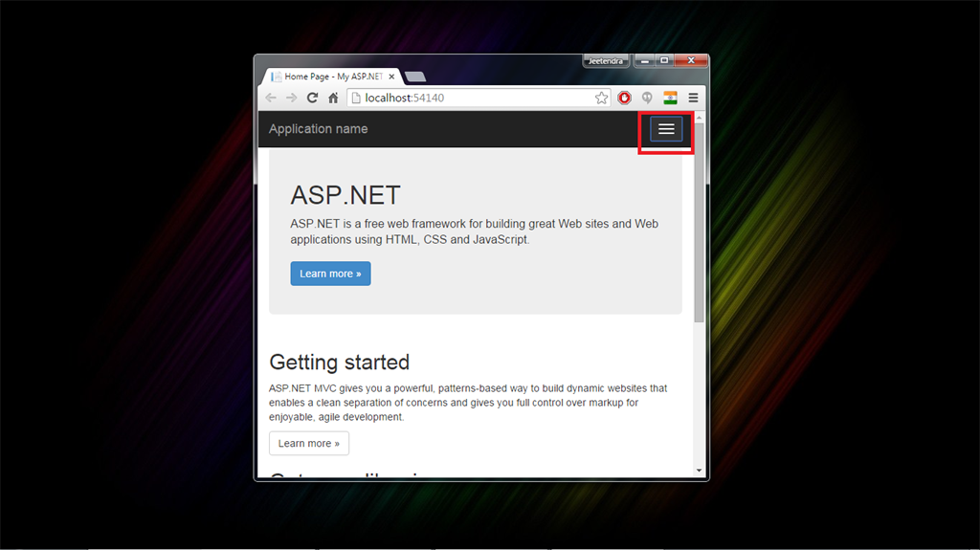Click the ASP.NET jumbotron heading

345,195
